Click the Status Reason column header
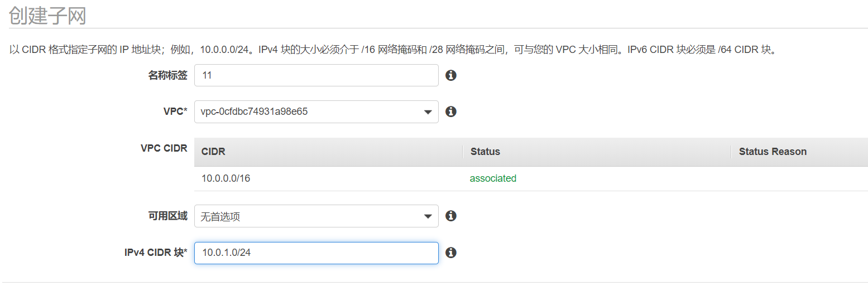Image resolution: width=868 pixels, height=291 pixels. pyautogui.click(x=773, y=152)
